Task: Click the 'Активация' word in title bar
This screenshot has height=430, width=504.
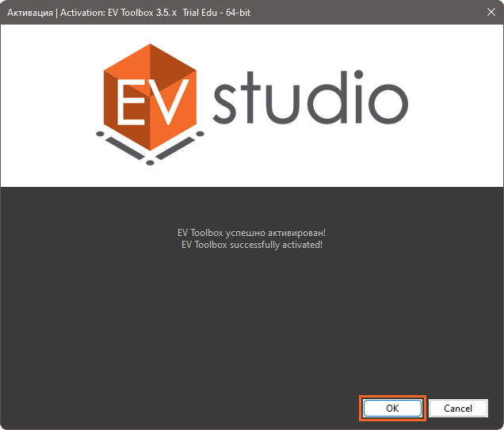Action: [x=30, y=13]
